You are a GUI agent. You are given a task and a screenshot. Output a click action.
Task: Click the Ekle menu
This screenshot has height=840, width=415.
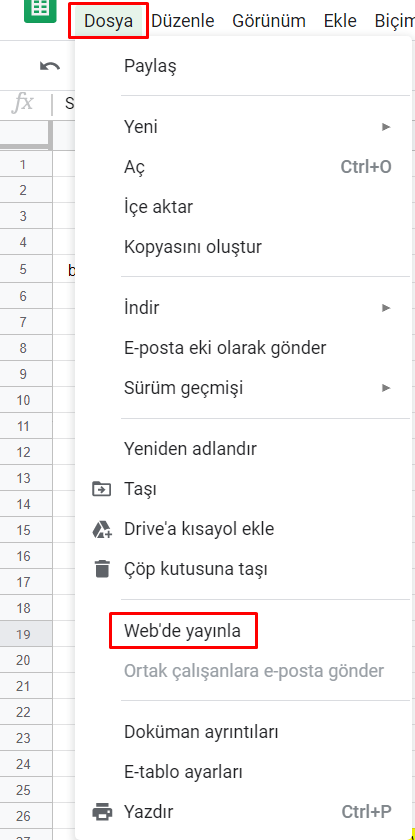click(340, 21)
